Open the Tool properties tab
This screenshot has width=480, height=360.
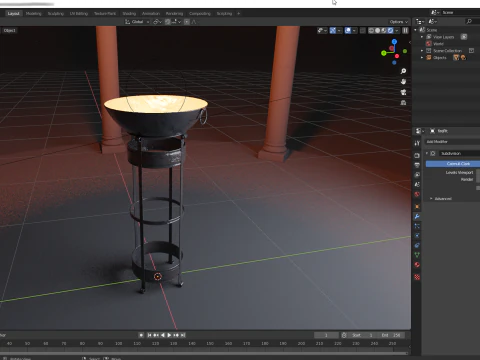pos(417,143)
